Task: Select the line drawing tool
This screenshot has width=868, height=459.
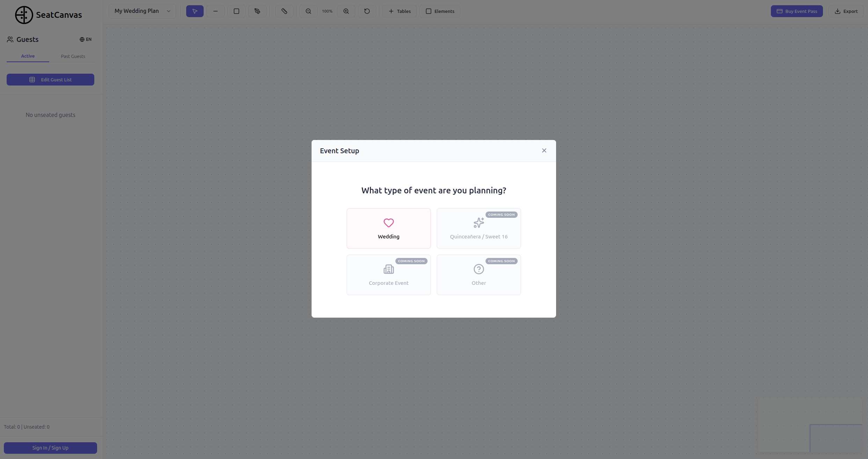Action: point(216,11)
